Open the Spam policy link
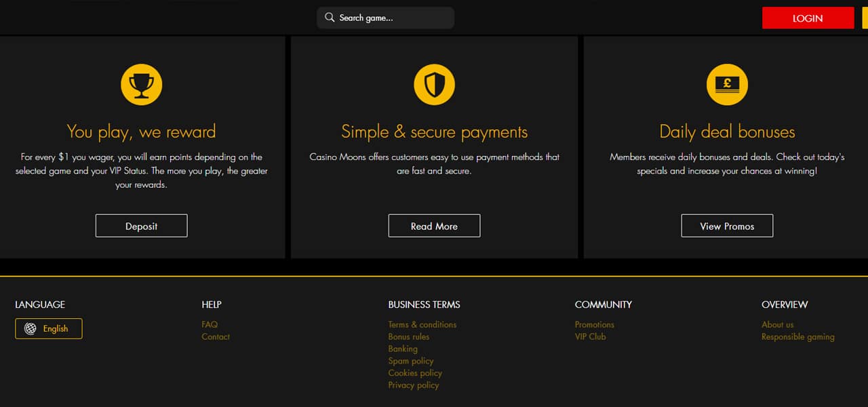 pos(411,361)
